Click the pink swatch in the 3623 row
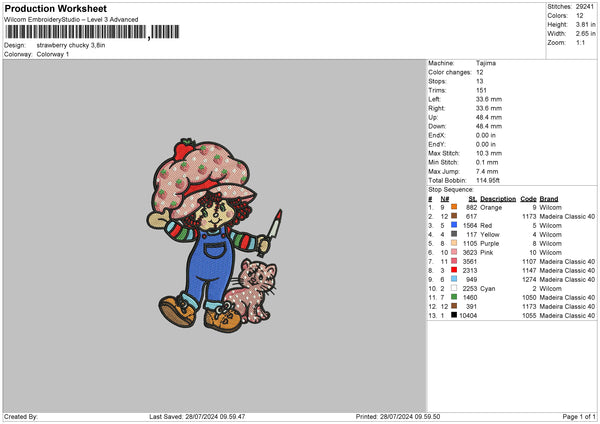 coord(454,252)
